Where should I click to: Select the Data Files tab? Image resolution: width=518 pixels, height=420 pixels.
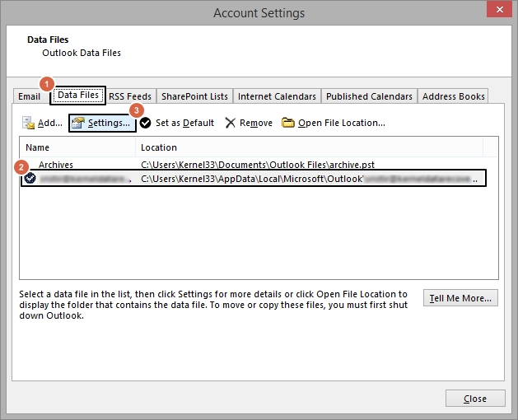tap(78, 96)
